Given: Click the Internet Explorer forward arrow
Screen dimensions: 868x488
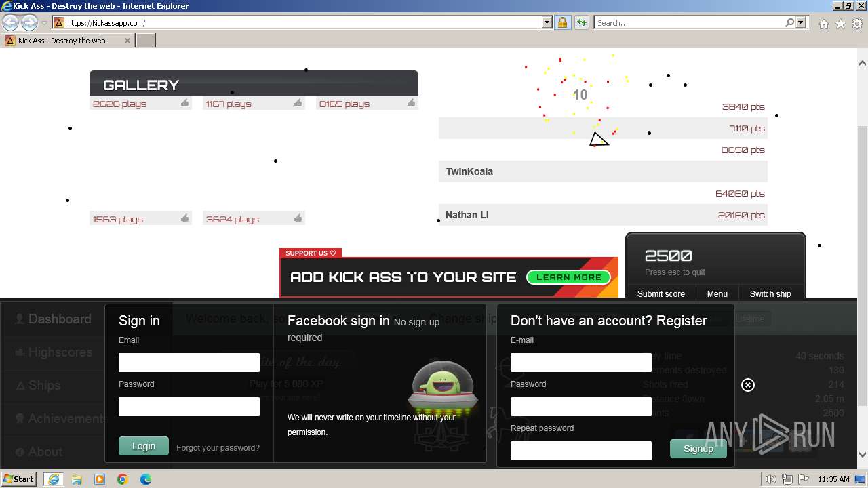Looking at the screenshot, I should [29, 22].
